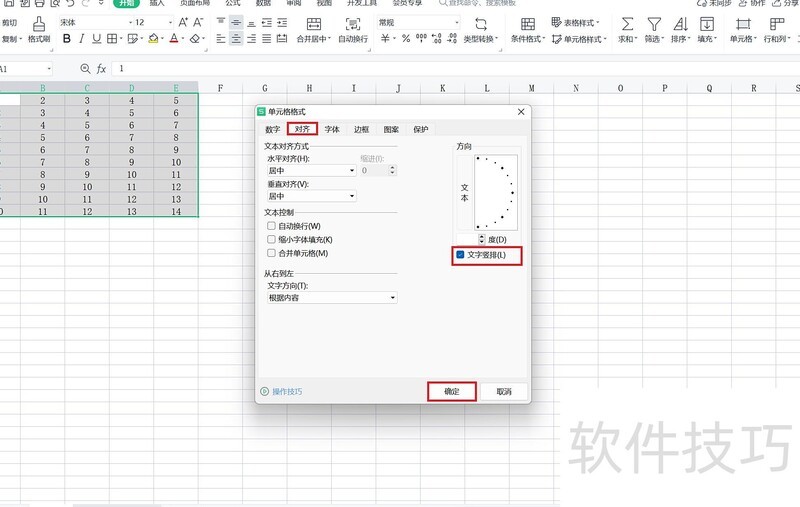
Task: Enable the auto wrap text checkbox
Action: pyautogui.click(x=271, y=225)
